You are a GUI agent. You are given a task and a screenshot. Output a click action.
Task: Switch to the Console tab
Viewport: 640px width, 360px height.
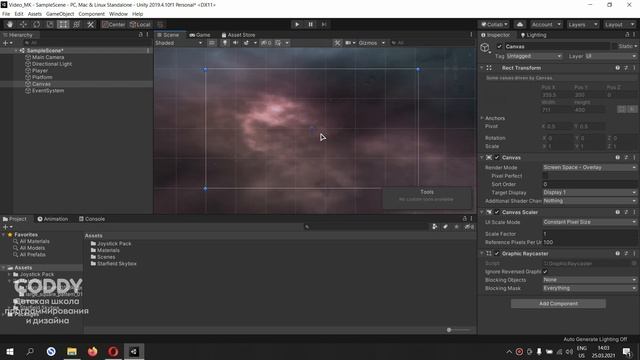(92, 219)
